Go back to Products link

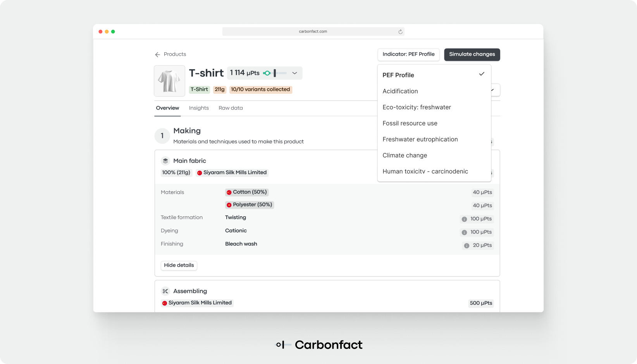point(175,54)
